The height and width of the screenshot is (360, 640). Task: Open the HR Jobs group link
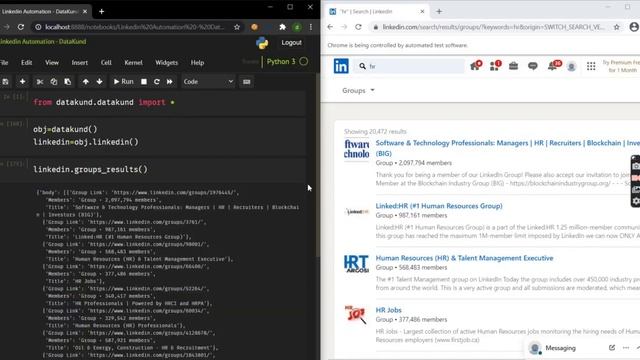click(388, 310)
